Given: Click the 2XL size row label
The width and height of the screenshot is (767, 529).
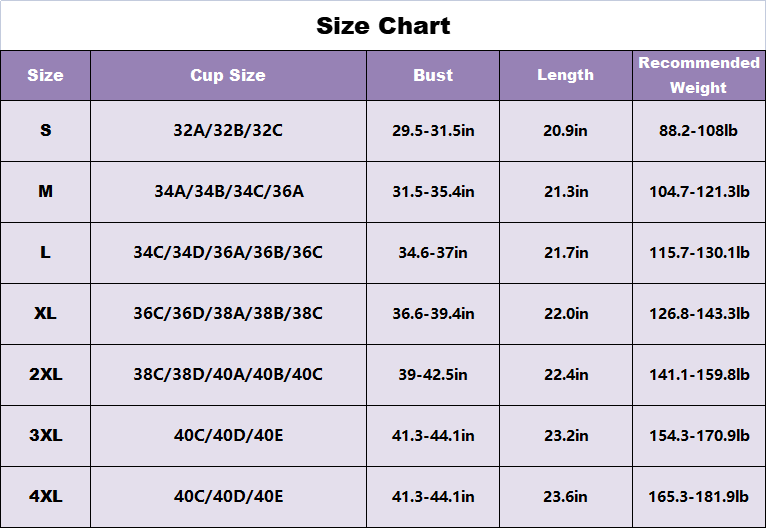Looking at the screenshot, I should point(45,375).
